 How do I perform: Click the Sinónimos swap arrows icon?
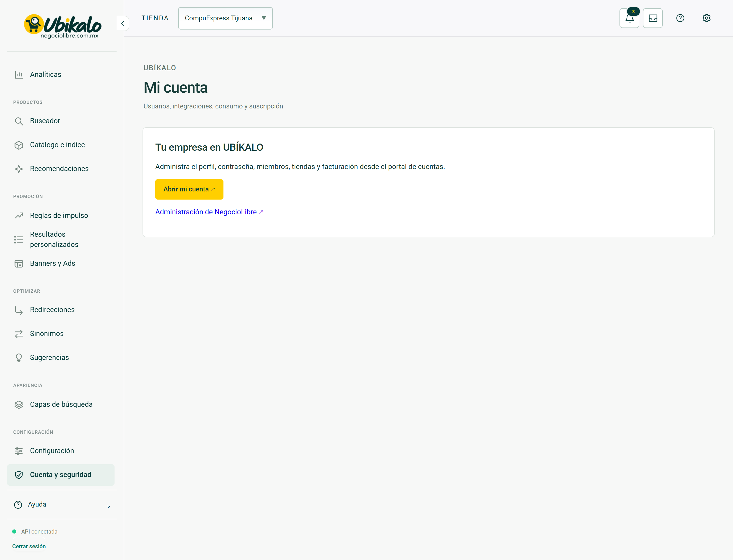click(19, 334)
